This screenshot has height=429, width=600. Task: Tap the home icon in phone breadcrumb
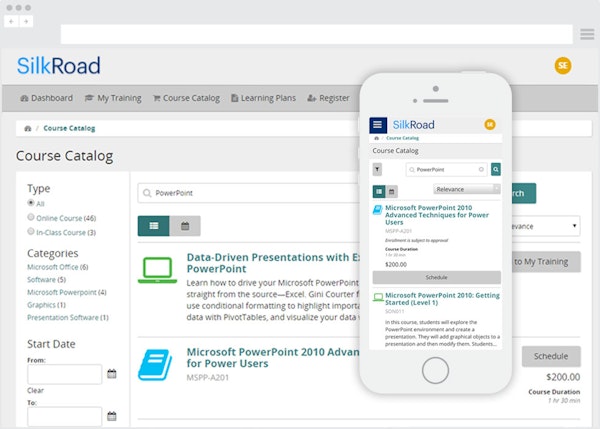[x=377, y=138]
